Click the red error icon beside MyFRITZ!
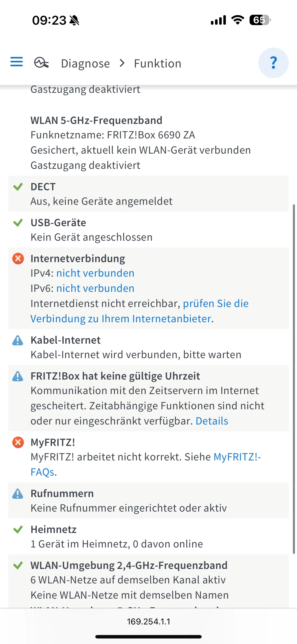 tap(18, 442)
